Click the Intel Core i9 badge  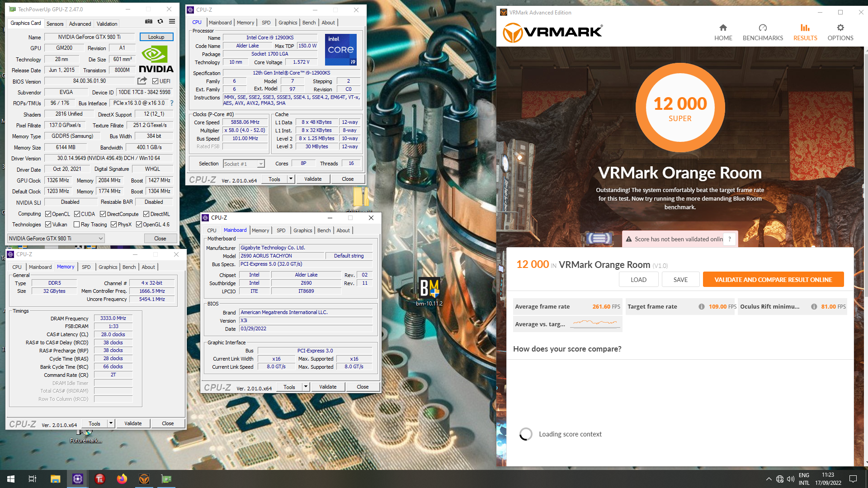point(341,49)
